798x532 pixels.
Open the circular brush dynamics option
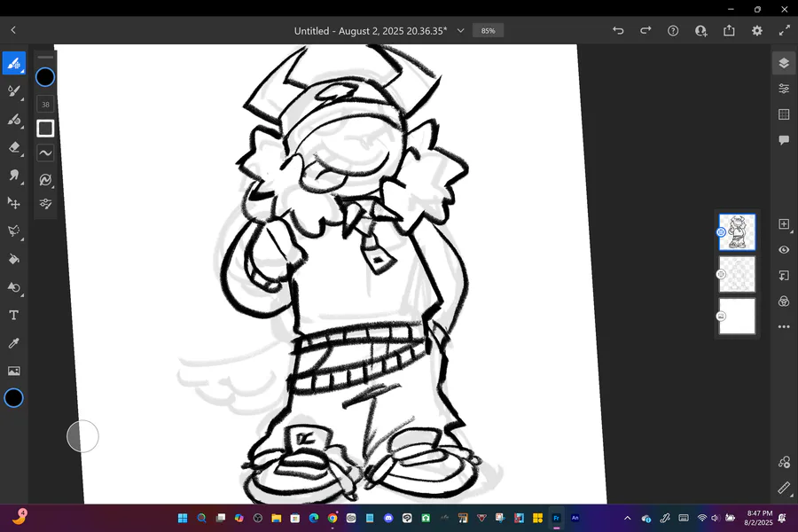pyautogui.click(x=45, y=179)
